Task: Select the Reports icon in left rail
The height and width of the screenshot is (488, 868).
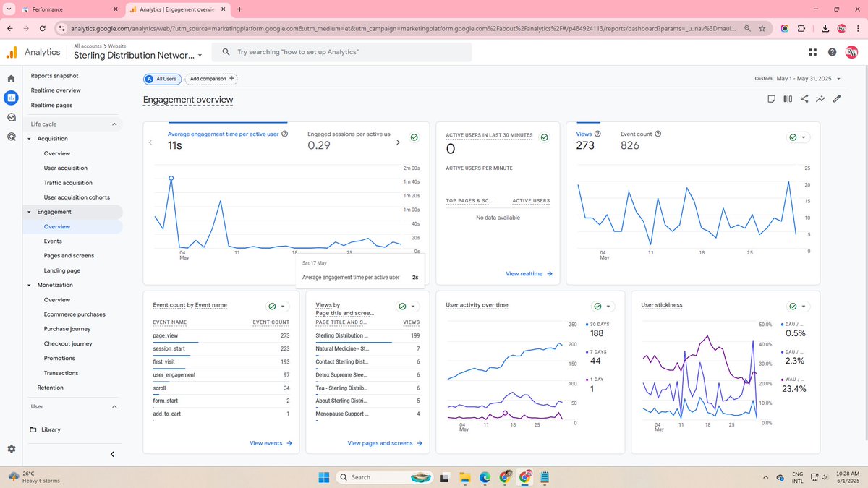Action: (11, 98)
